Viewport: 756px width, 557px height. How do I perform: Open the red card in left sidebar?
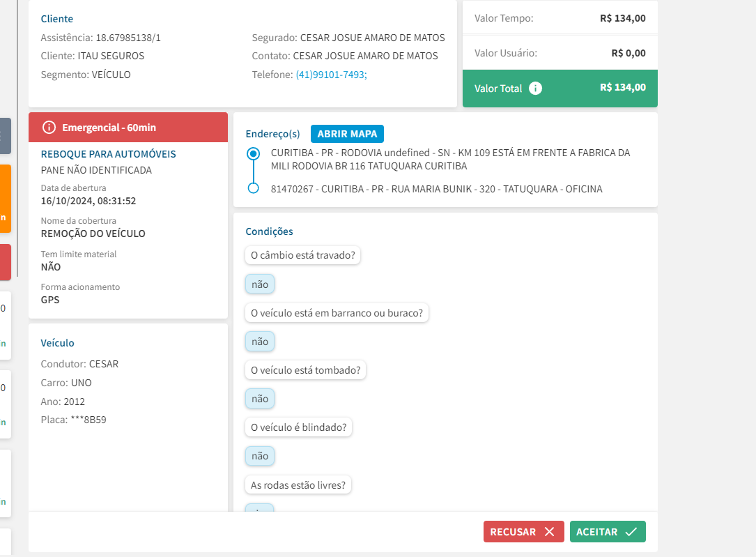(5, 262)
